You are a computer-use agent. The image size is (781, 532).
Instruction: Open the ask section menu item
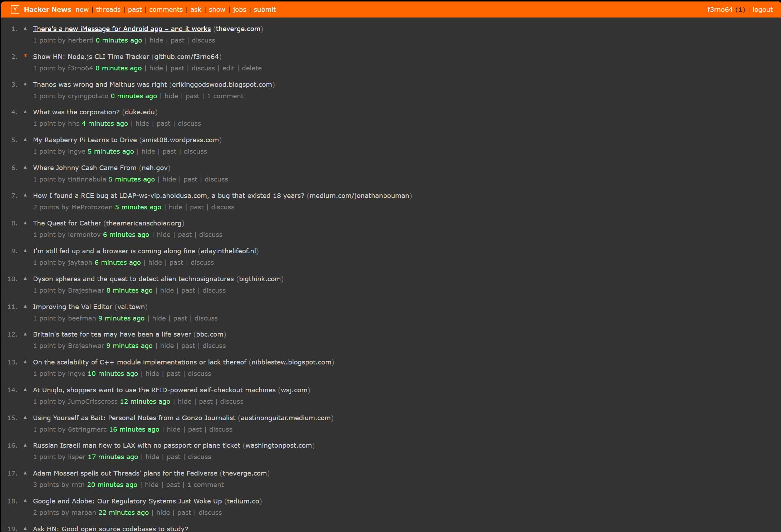[x=195, y=9]
